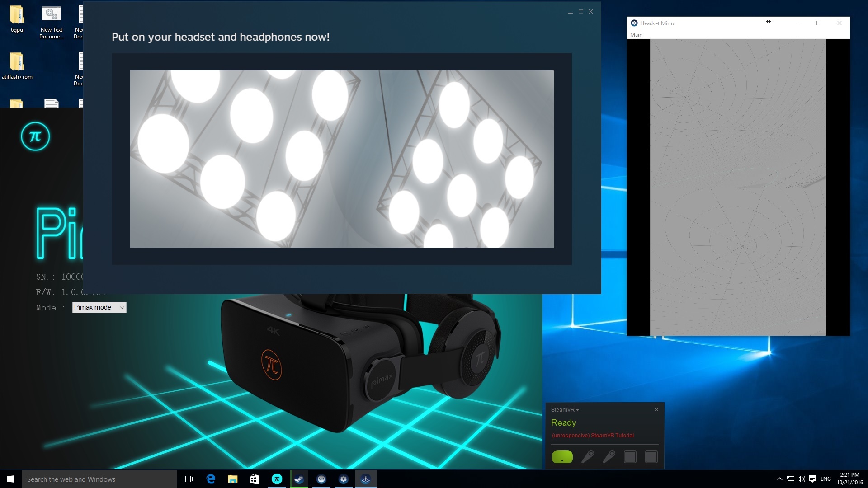Close the SteamVR tutorial window
The image size is (868, 488).
pyautogui.click(x=591, y=12)
